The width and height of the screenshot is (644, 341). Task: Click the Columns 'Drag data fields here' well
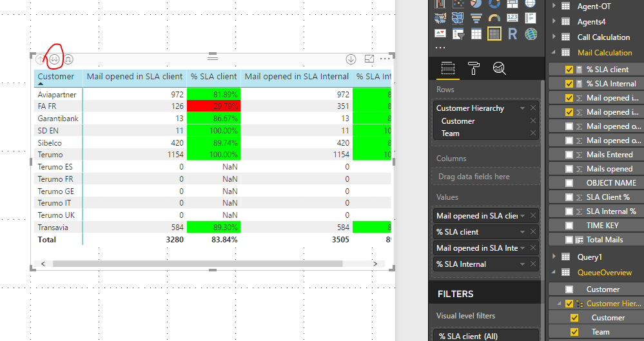point(485,176)
